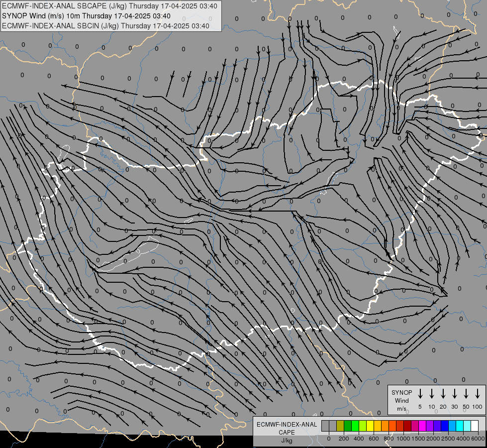The image size is (487, 448).
Task: Pick the dark red swatch right of 1000
Action: tap(407, 426)
